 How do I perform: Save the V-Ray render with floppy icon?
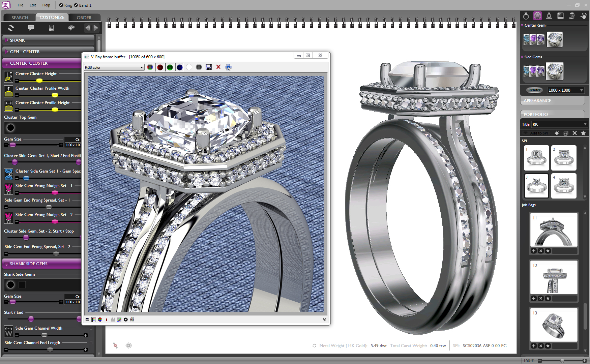point(209,67)
